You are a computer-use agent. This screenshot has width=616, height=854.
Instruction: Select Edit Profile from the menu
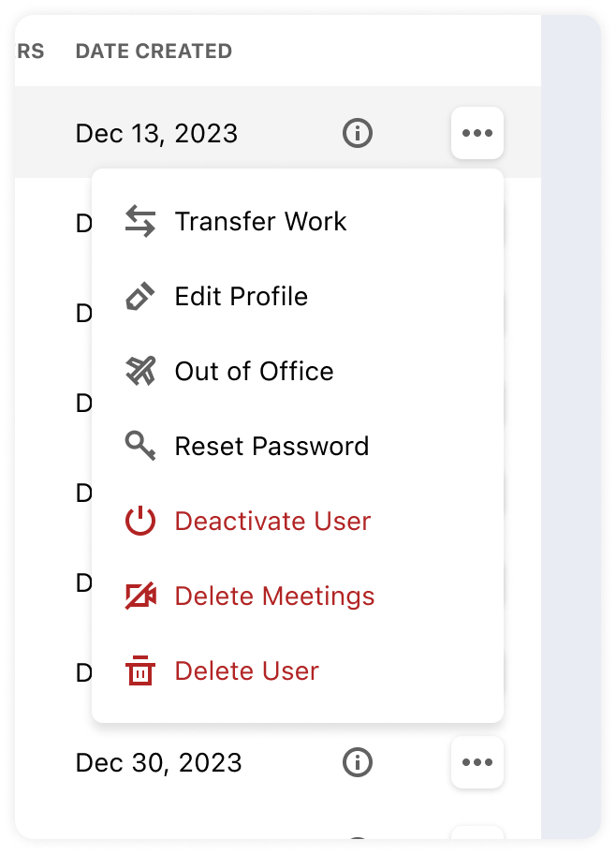pyautogui.click(x=241, y=296)
